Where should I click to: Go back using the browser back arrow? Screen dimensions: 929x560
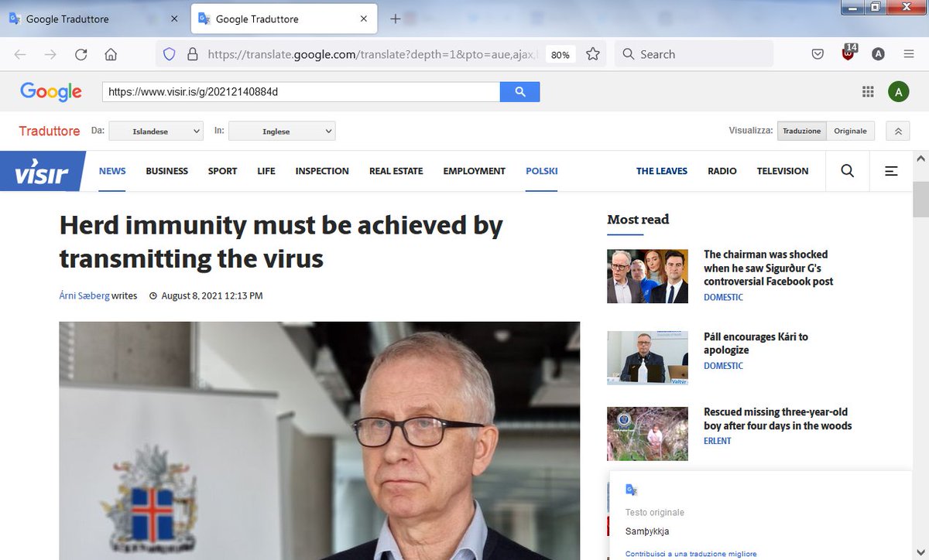point(20,54)
